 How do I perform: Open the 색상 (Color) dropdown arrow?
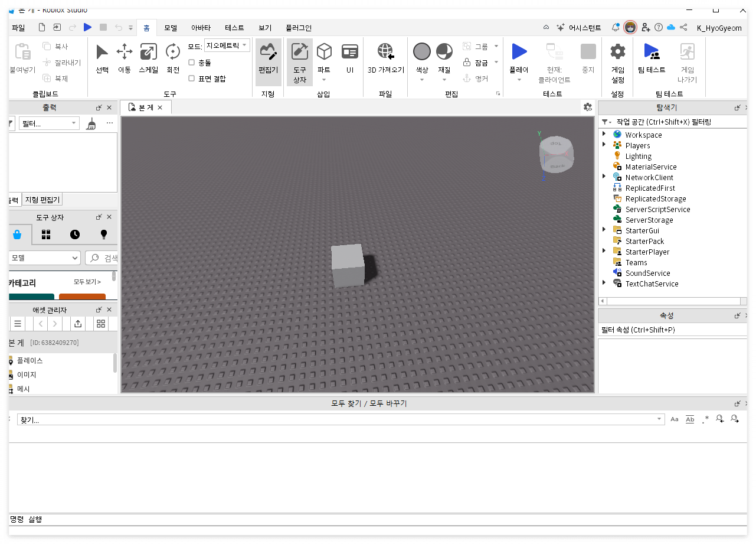coord(421,80)
